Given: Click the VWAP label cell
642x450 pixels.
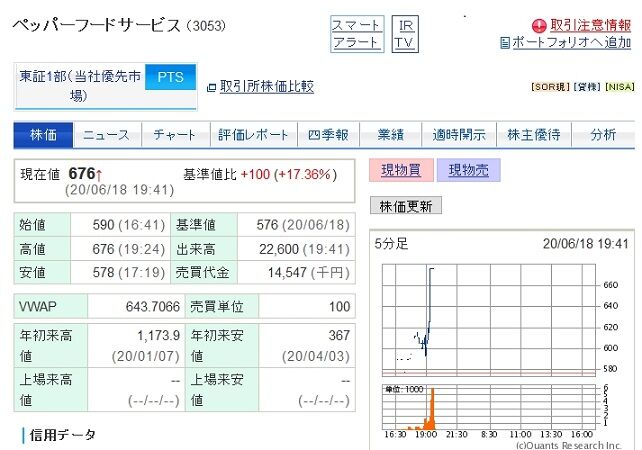Looking at the screenshot, I should point(51,306).
